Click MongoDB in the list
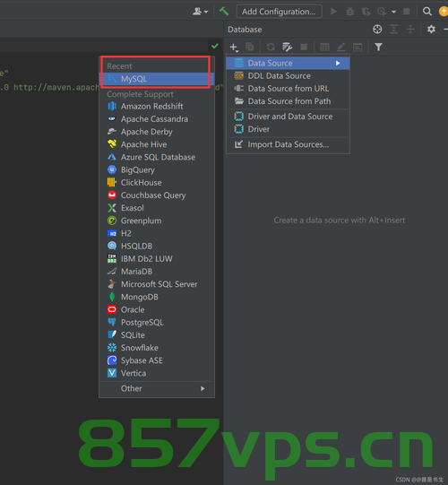The height and width of the screenshot is (485, 448). coord(157,297)
